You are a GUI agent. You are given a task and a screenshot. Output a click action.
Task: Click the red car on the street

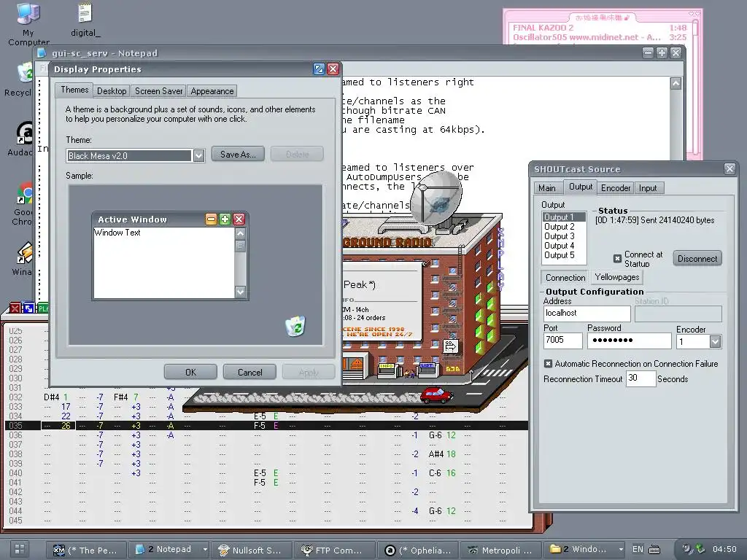click(x=436, y=394)
